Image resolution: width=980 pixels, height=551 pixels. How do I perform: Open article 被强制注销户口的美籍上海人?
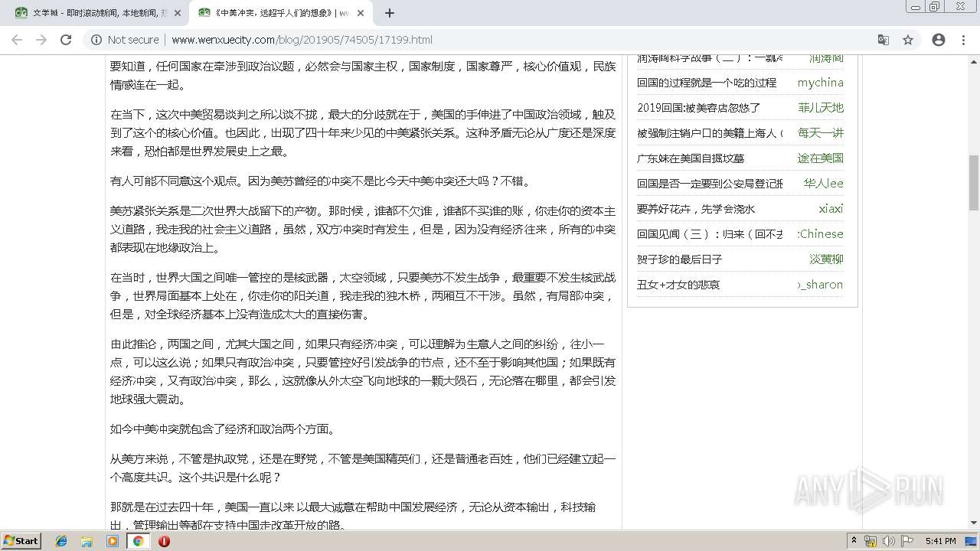tap(710, 133)
